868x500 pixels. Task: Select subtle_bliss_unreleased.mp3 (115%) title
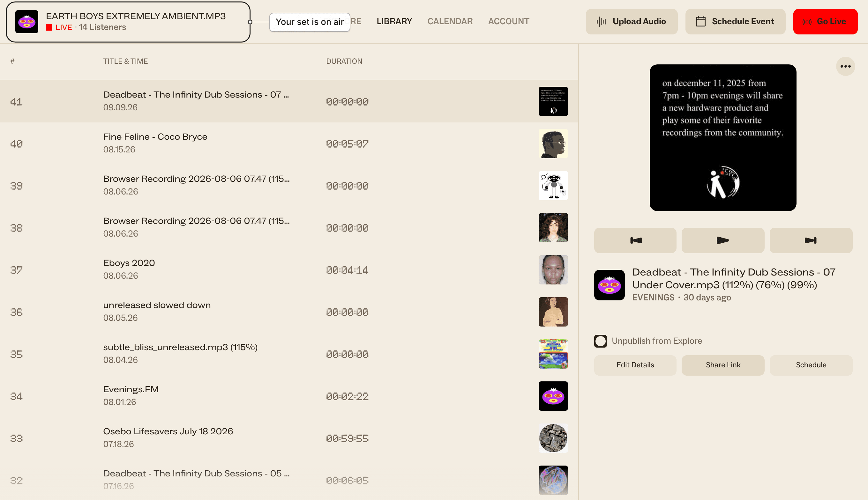(x=180, y=347)
